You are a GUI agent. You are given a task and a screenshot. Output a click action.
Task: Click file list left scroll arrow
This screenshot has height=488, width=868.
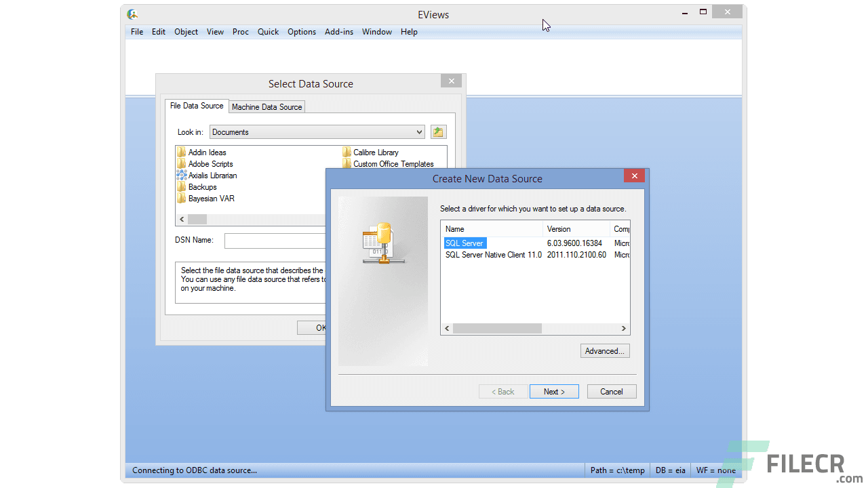(x=181, y=220)
